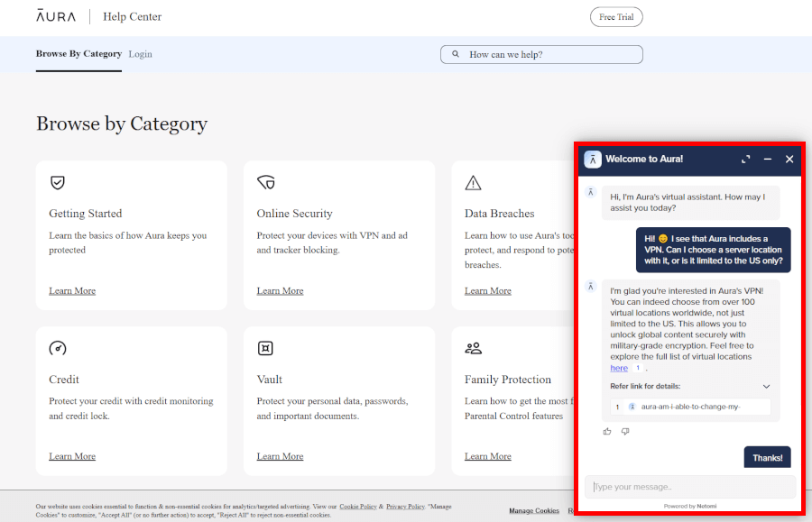Follow Learn More under Getting Started

[72, 290]
